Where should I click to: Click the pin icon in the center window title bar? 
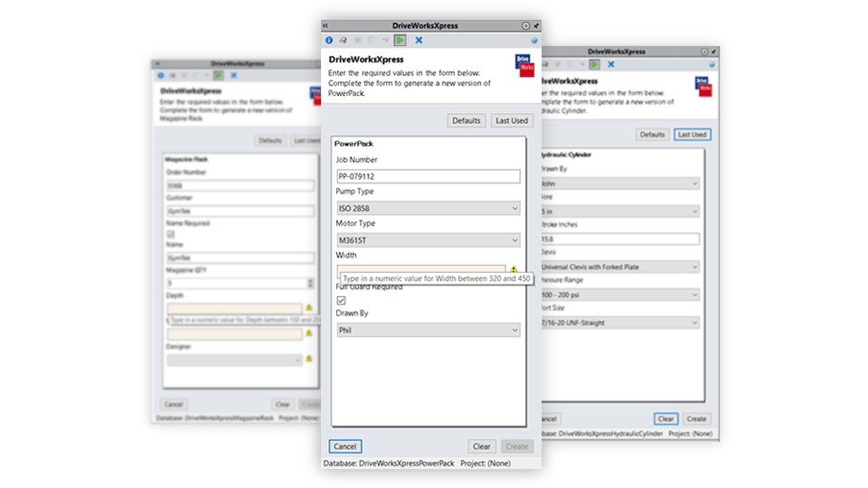click(536, 25)
